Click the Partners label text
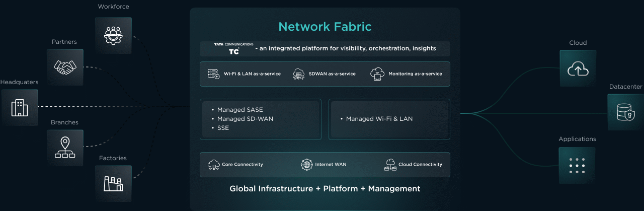The width and height of the screenshot is (644, 211). (64, 42)
